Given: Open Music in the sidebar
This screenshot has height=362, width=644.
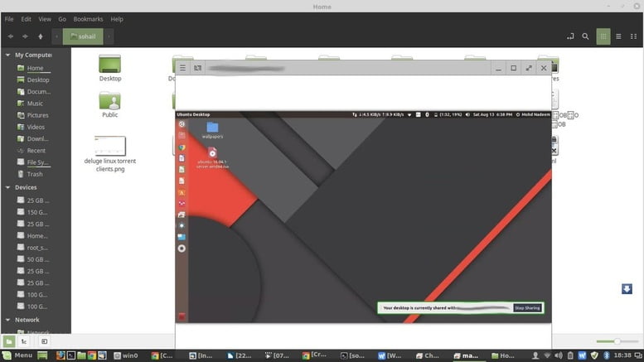Looking at the screenshot, I should [36, 104].
